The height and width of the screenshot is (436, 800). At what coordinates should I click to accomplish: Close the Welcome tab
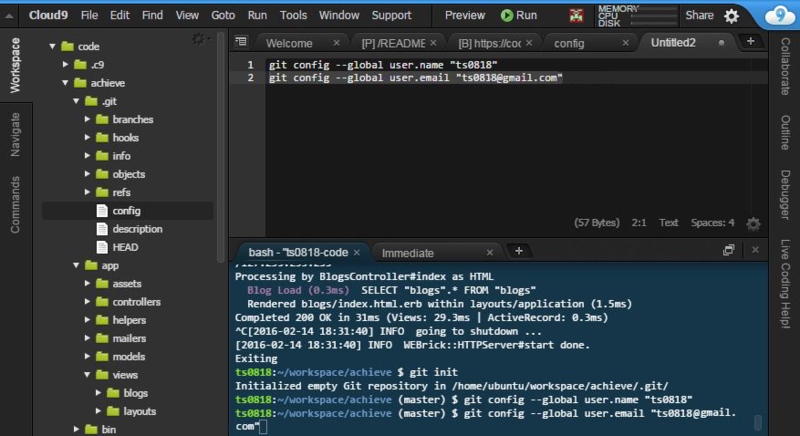pyautogui.click(x=336, y=43)
